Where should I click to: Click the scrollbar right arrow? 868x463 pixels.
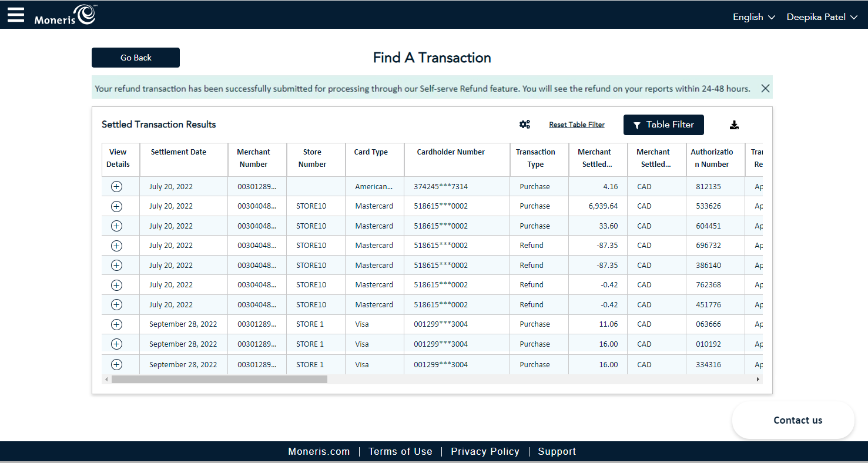[x=758, y=380]
